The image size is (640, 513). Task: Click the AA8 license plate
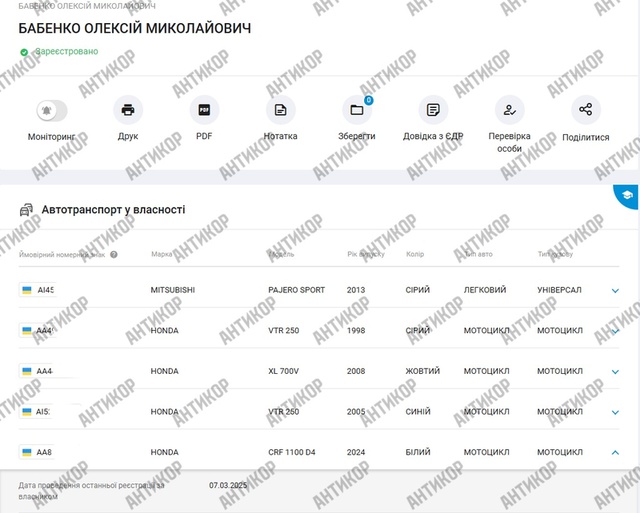pos(37,452)
